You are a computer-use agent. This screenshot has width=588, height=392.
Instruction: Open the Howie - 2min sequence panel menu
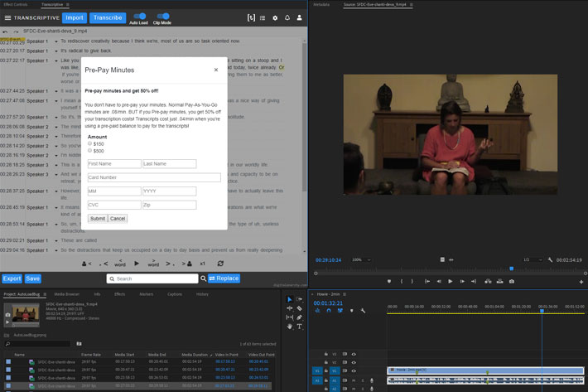coord(345,294)
